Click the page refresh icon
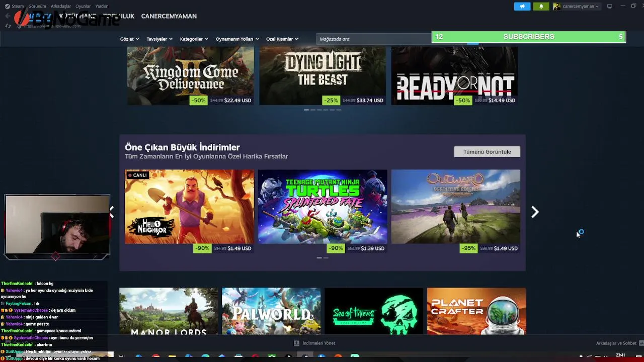This screenshot has height=362, width=644. (8, 26)
